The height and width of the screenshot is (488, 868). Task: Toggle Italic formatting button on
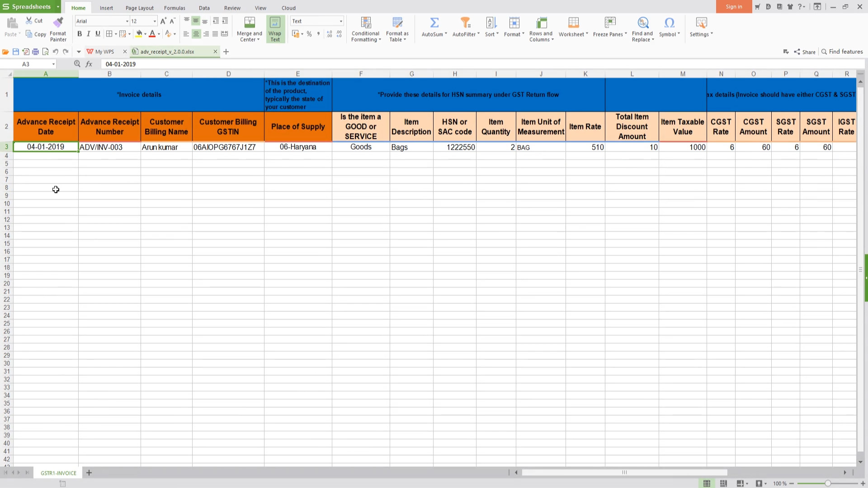point(88,34)
